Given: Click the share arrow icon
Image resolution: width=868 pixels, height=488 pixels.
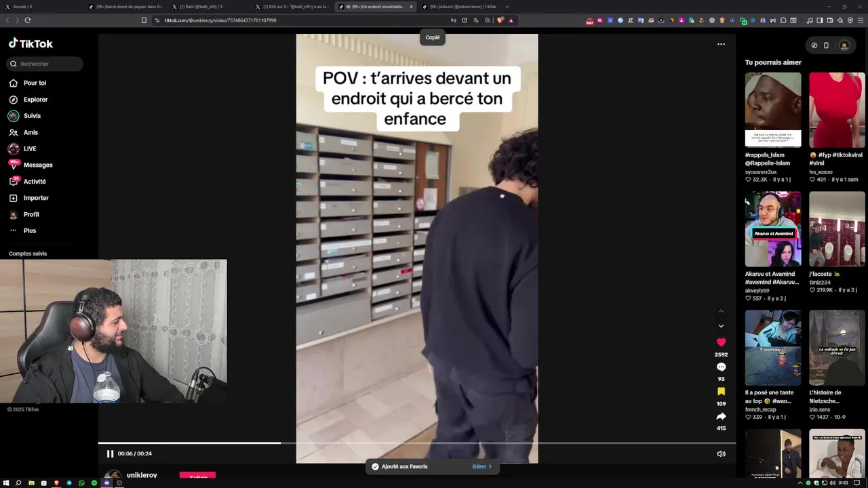Looking at the screenshot, I should pos(721,416).
